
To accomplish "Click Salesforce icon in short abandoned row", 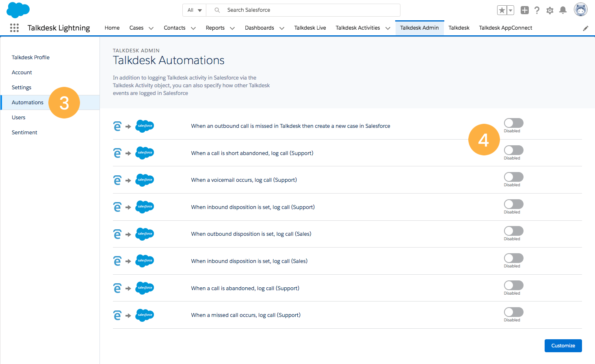I will pyautogui.click(x=145, y=153).
